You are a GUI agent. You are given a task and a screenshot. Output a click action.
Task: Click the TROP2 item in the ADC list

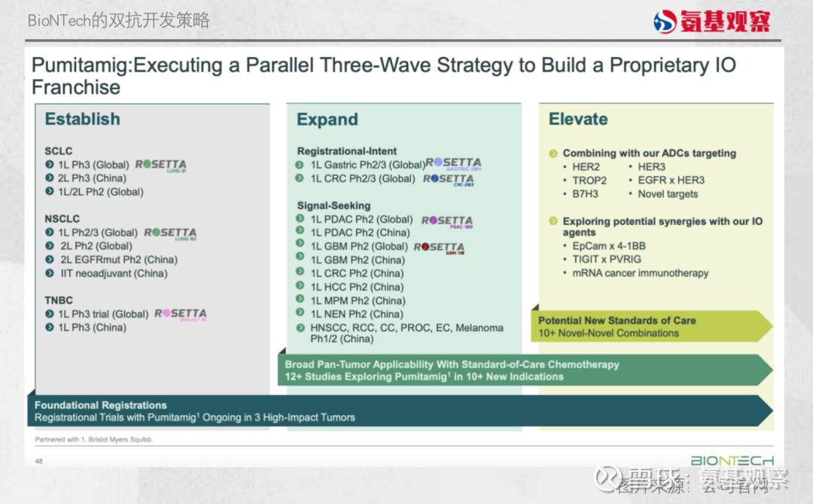coord(589,181)
